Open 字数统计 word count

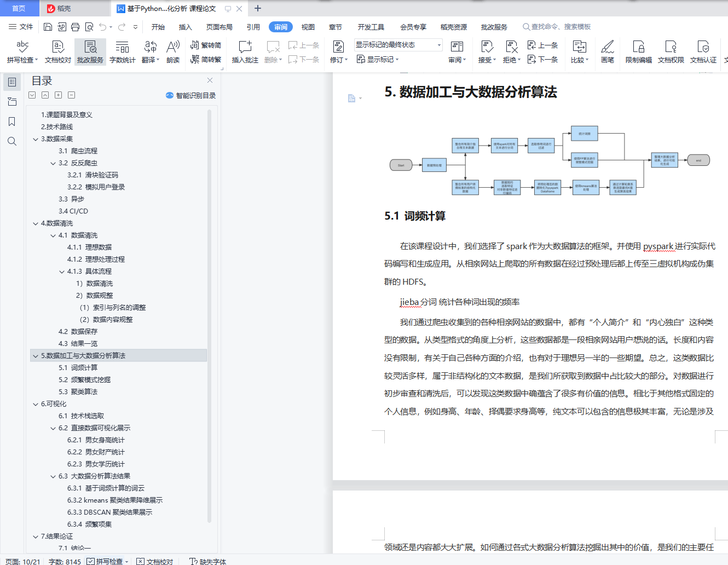[123, 51]
